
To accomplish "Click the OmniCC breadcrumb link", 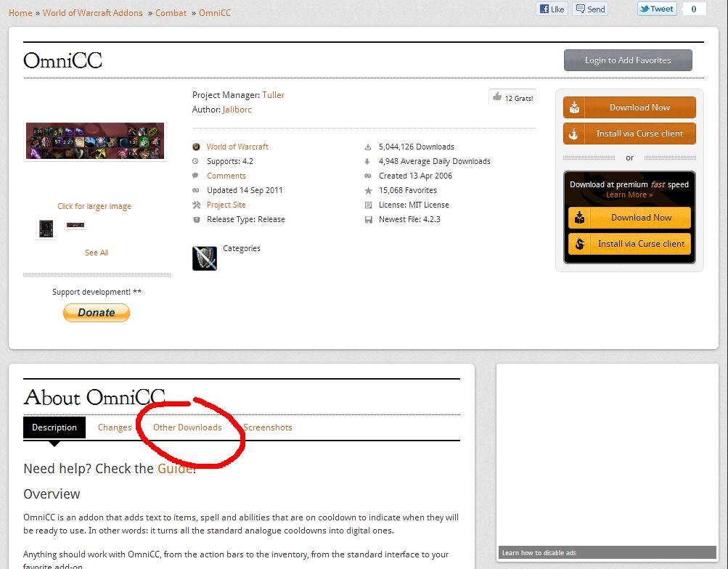I will point(215,13).
